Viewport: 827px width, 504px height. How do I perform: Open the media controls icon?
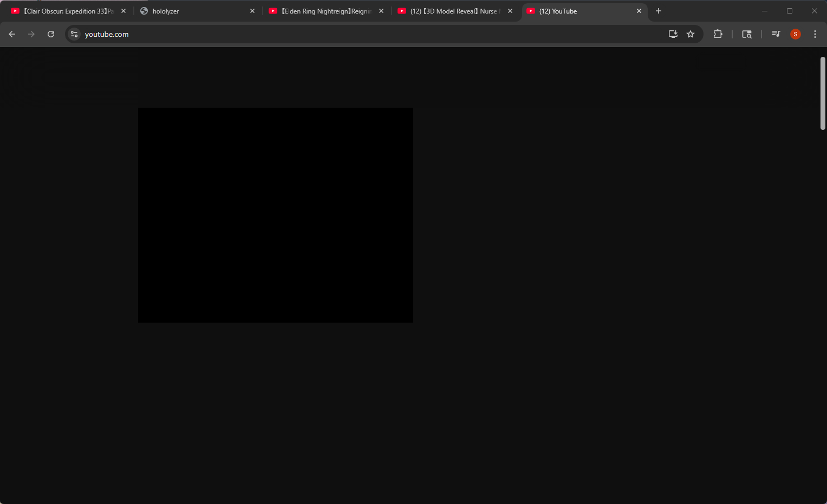(776, 34)
